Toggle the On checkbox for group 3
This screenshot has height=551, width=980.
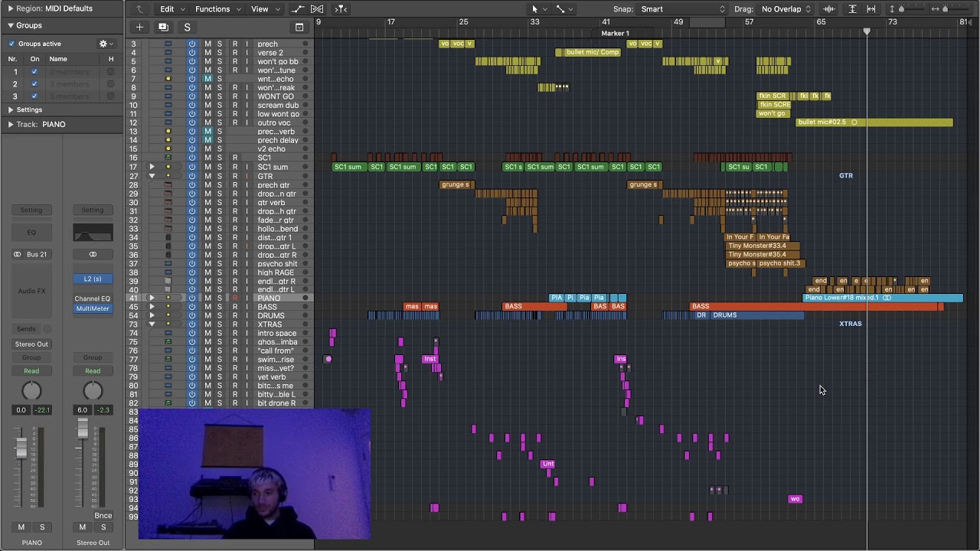tap(34, 96)
